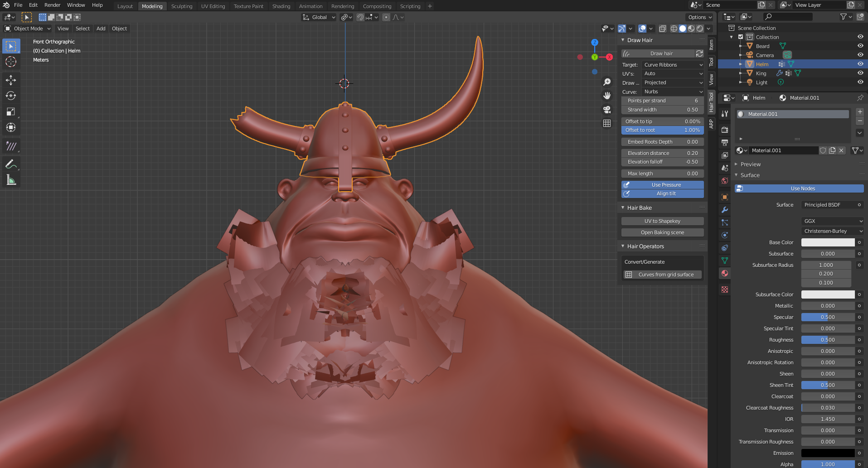The height and width of the screenshot is (468, 868).
Task: Expand the Preview panel
Action: coord(750,164)
